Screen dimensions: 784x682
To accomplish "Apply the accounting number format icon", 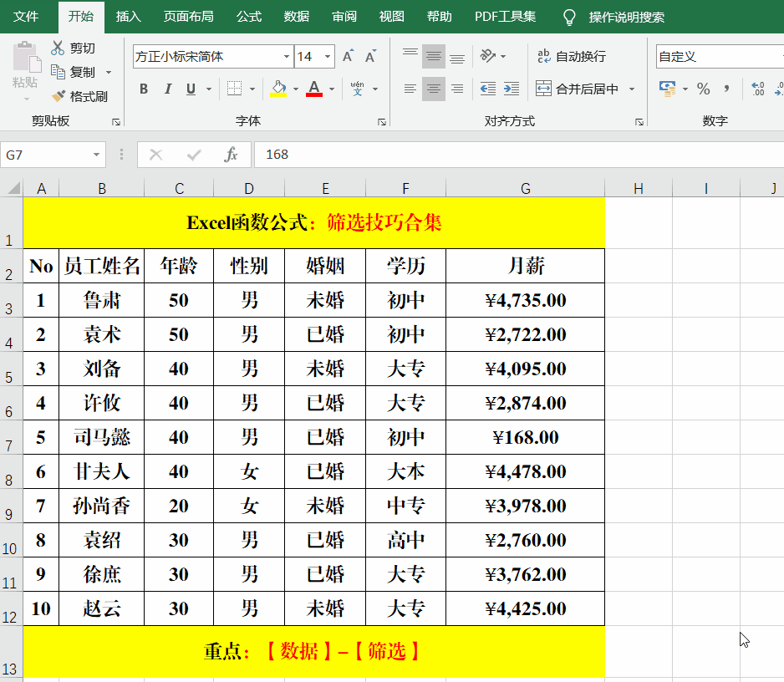I will coord(668,89).
